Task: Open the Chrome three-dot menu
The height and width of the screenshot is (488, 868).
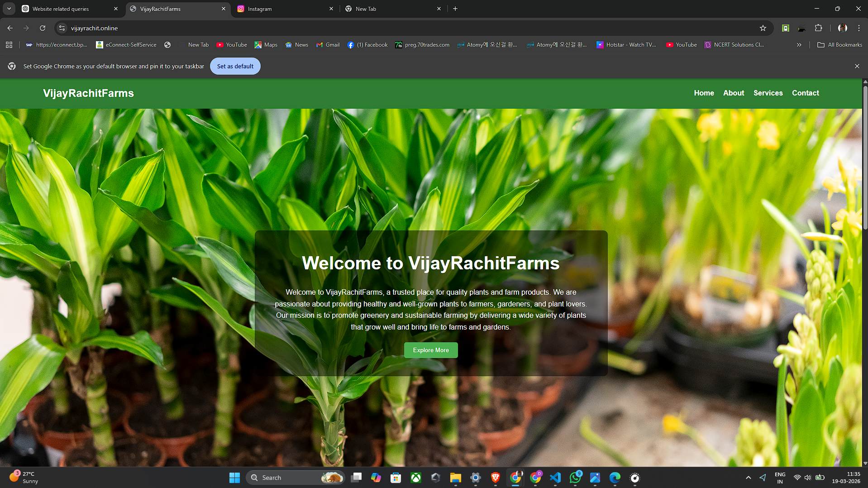Action: coord(858,28)
